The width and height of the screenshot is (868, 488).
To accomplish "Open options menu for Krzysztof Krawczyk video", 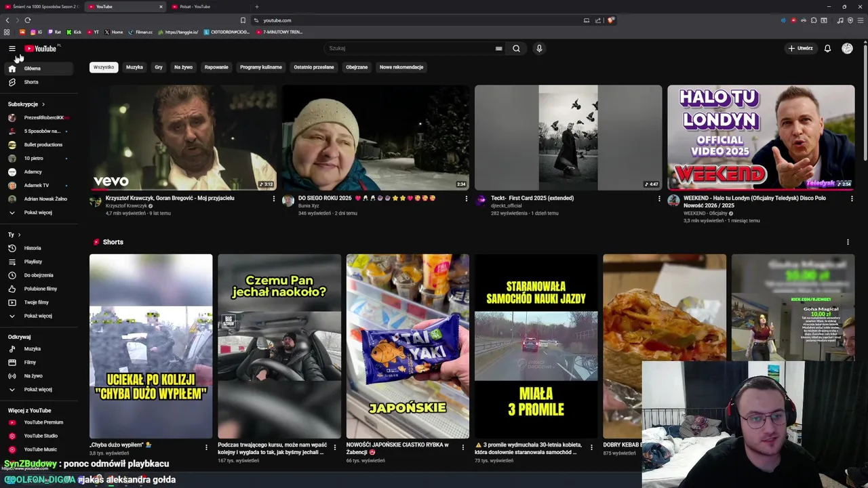I will (274, 199).
